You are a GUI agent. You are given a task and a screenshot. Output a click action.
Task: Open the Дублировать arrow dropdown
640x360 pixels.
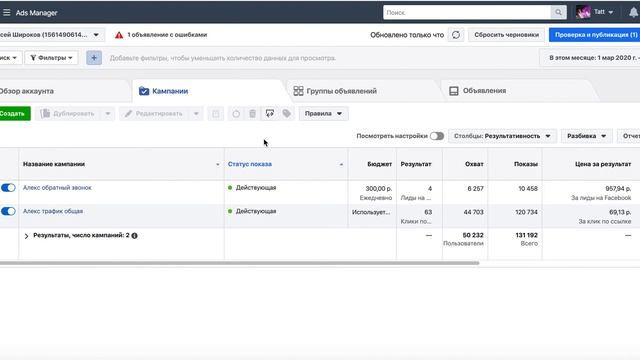pos(108,113)
